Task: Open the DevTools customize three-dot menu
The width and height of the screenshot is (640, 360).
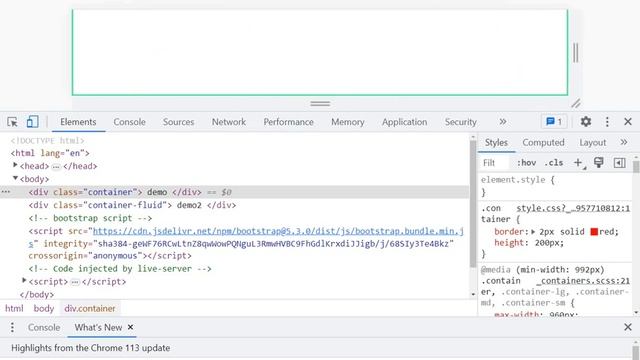Action: (x=607, y=122)
